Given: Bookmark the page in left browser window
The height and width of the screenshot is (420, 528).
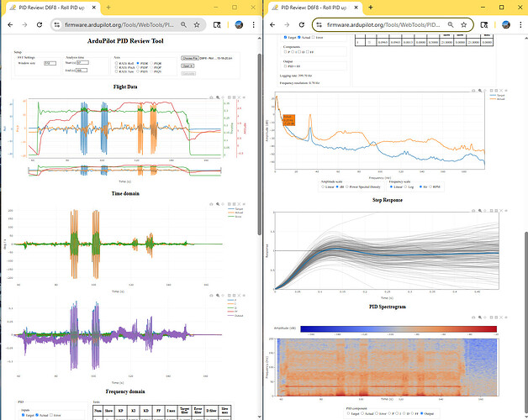Looking at the screenshot, I should pyautogui.click(x=197, y=24).
